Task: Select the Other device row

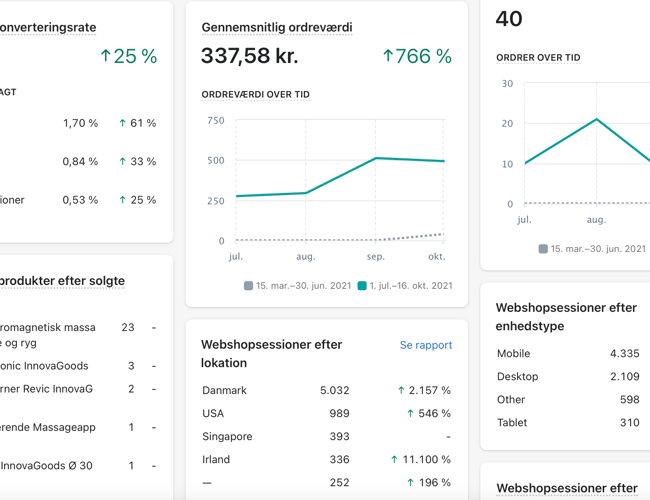Action: click(x=568, y=400)
